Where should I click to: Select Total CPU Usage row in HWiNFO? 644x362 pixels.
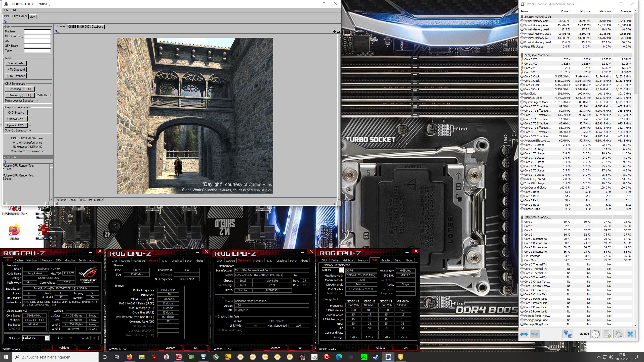pyautogui.click(x=576, y=183)
